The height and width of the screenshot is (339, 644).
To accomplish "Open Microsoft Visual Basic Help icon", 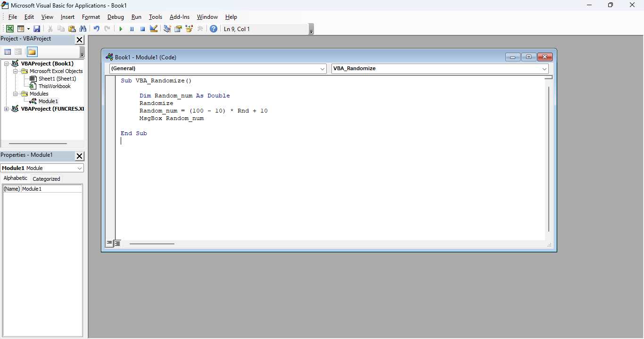I will point(214,28).
